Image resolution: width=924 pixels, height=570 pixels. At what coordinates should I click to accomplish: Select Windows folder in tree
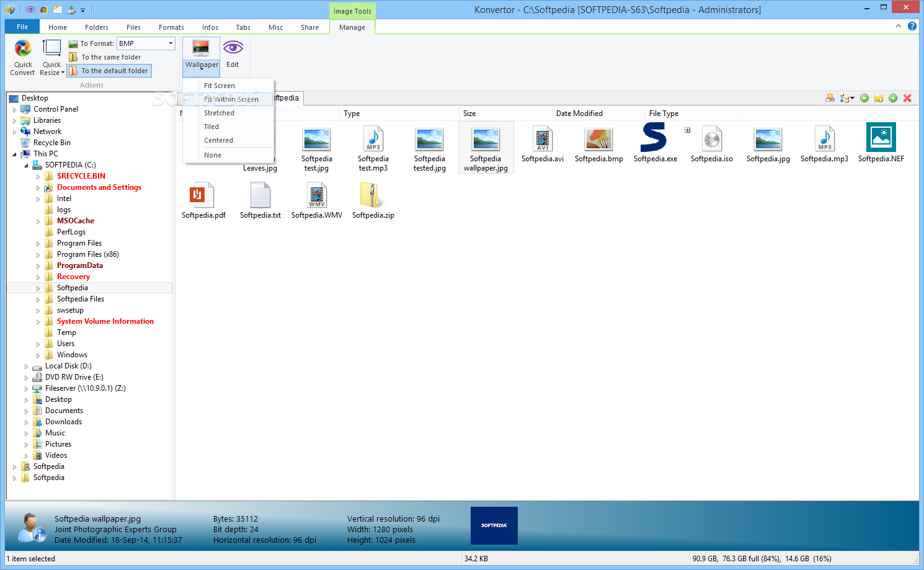pyautogui.click(x=72, y=355)
